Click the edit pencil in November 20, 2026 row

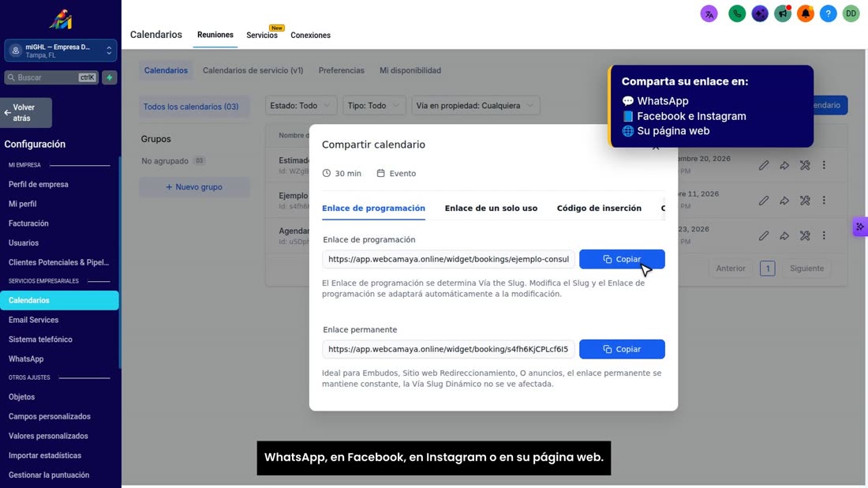[x=763, y=165]
